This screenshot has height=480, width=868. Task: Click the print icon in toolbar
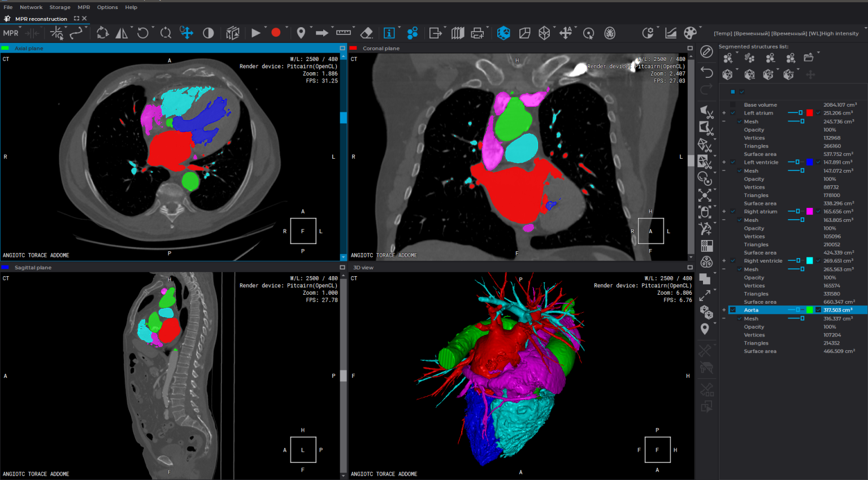coord(478,33)
